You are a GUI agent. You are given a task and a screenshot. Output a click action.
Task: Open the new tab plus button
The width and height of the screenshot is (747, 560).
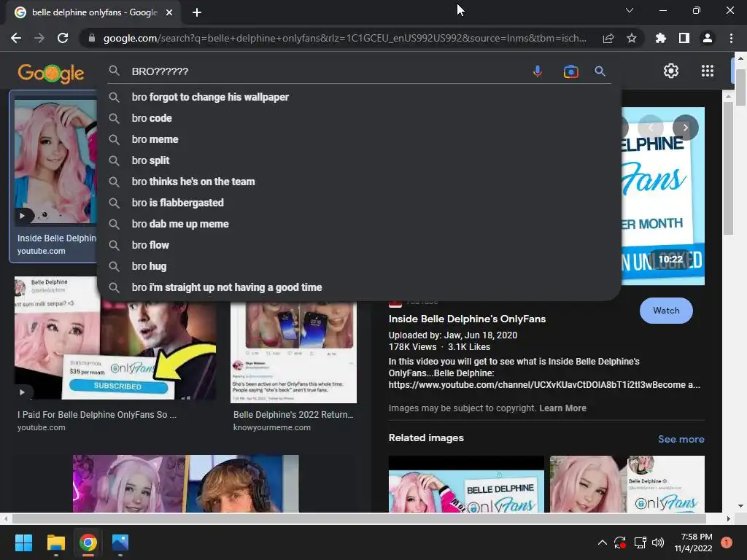197,12
